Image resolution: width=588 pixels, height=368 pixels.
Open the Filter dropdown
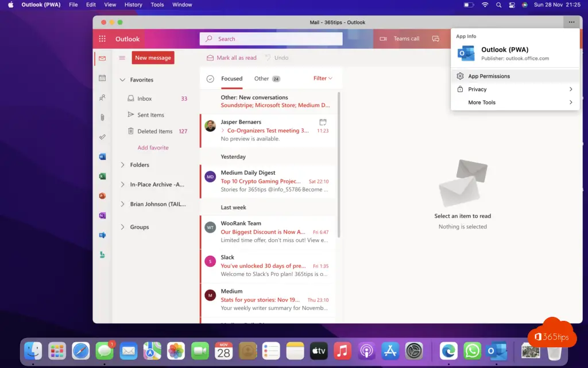coord(323,78)
